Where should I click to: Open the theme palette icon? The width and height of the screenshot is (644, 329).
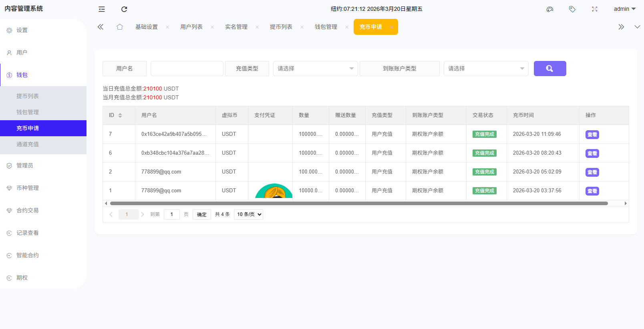550,9
